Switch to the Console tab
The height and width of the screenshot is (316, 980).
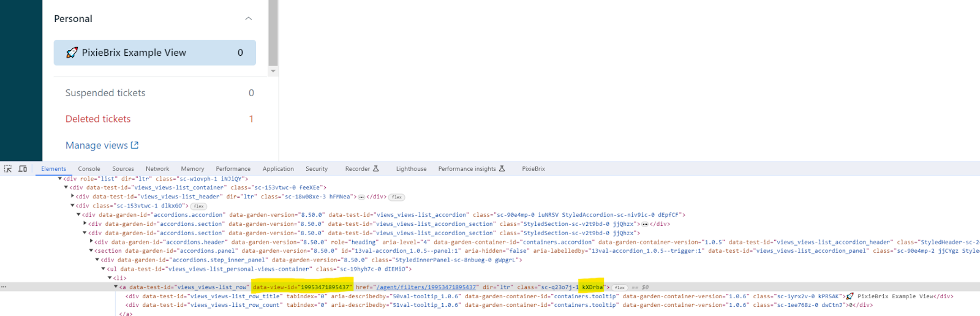[x=89, y=169]
